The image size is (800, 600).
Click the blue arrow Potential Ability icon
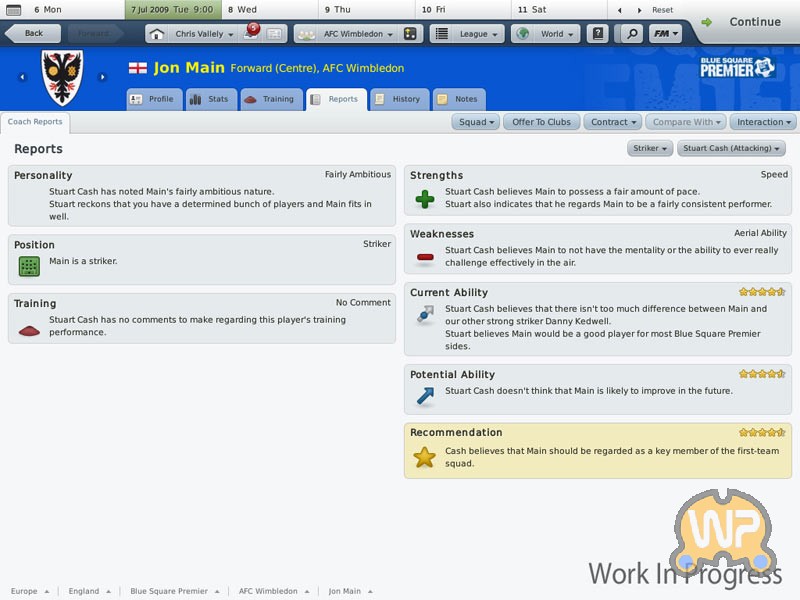click(425, 395)
